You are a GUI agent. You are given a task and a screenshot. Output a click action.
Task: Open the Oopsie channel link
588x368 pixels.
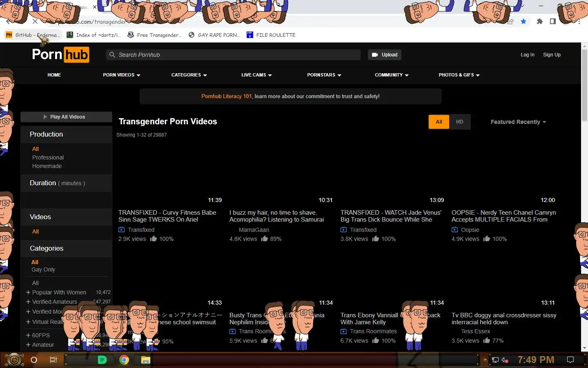(470, 230)
